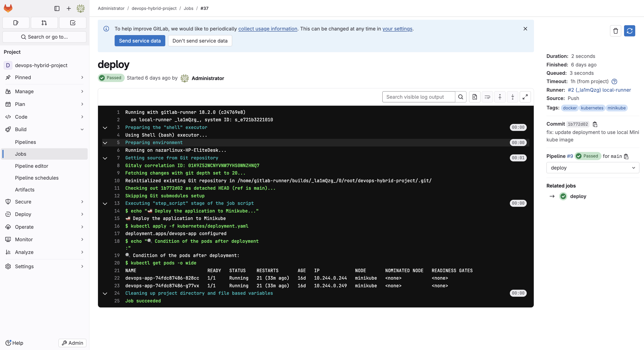Open Pipelines in the Build menu
Screen dimensions: 644x350
[25, 142]
